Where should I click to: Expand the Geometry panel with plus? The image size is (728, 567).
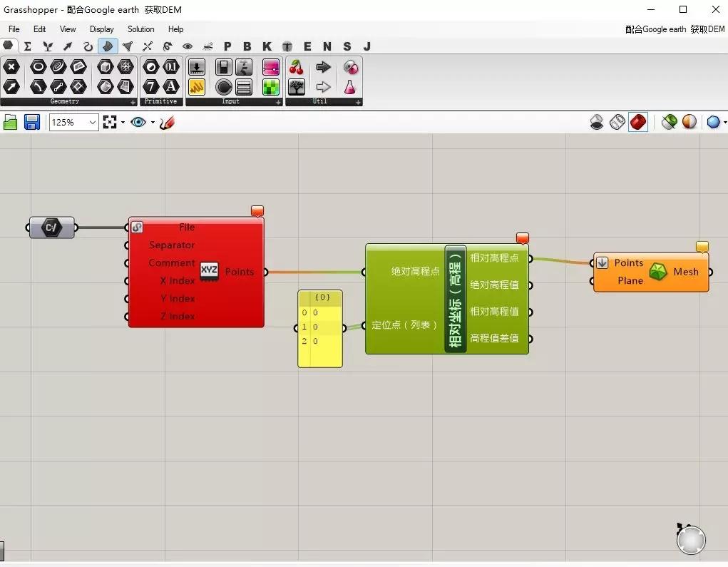[x=133, y=102]
